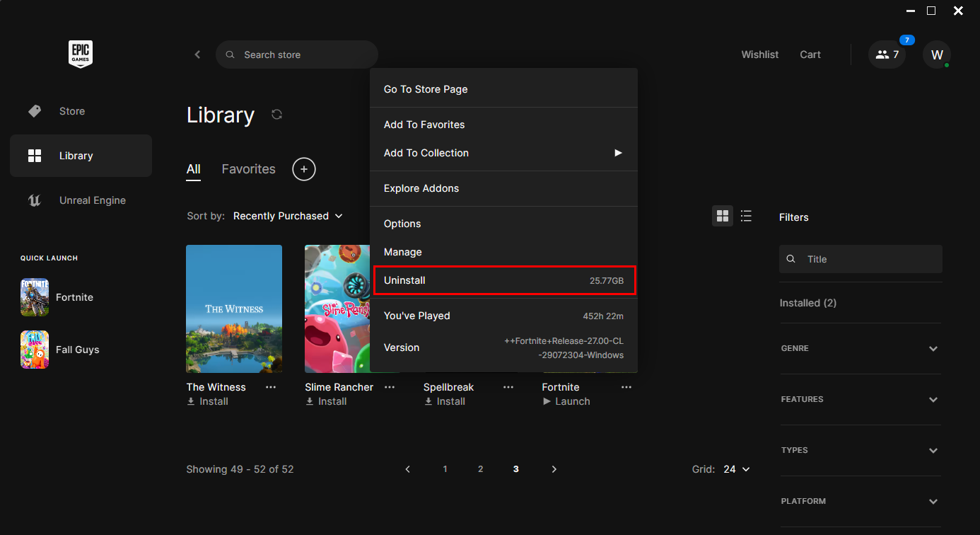This screenshot has width=980, height=535.
Task: Go to next library page
Action: point(554,469)
